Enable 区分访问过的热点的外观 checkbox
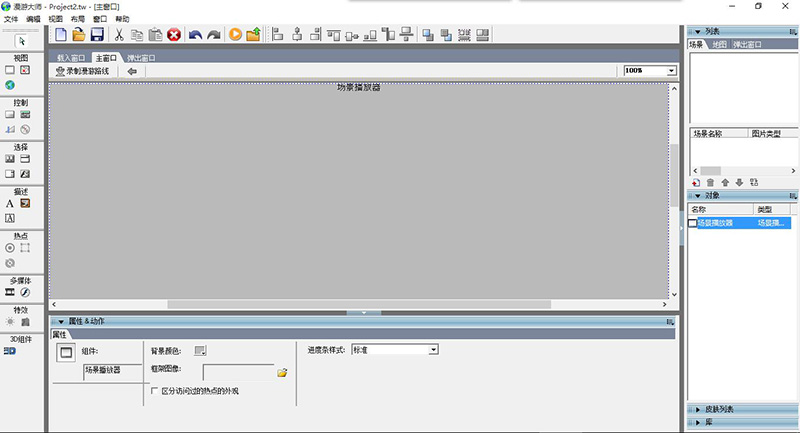 pyautogui.click(x=155, y=391)
